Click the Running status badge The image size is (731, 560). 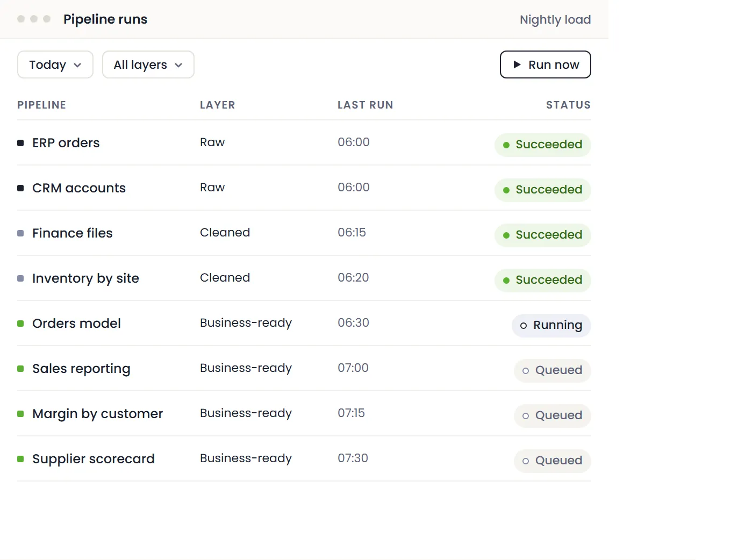tap(551, 325)
